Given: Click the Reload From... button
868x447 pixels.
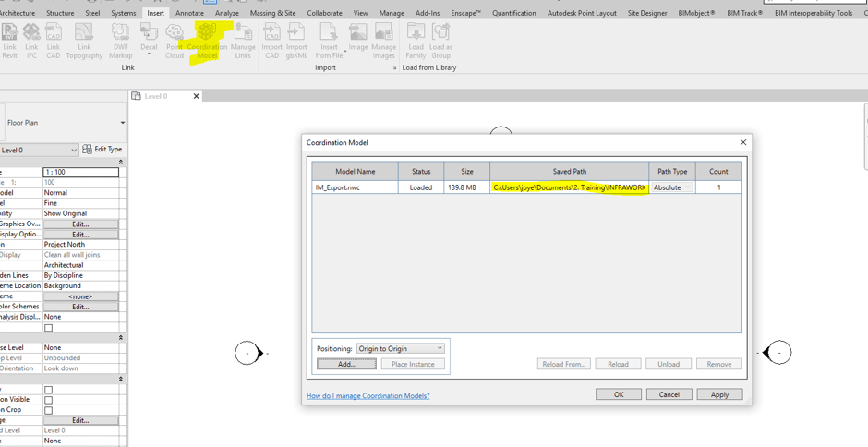Looking at the screenshot, I should point(563,364).
